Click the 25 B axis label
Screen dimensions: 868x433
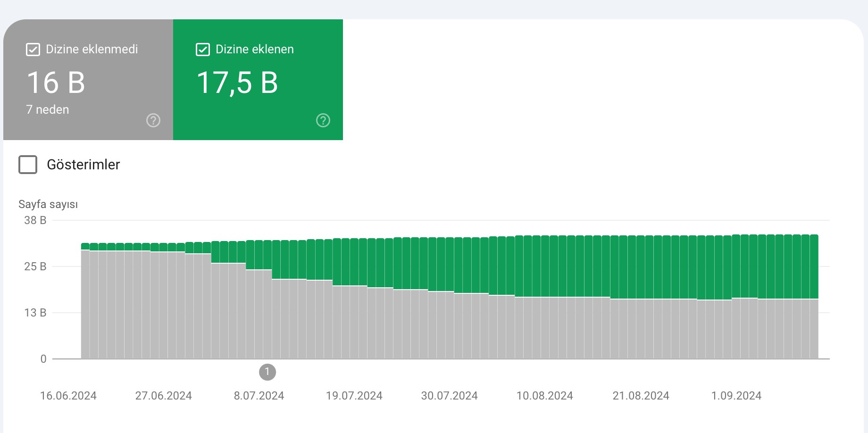35,266
